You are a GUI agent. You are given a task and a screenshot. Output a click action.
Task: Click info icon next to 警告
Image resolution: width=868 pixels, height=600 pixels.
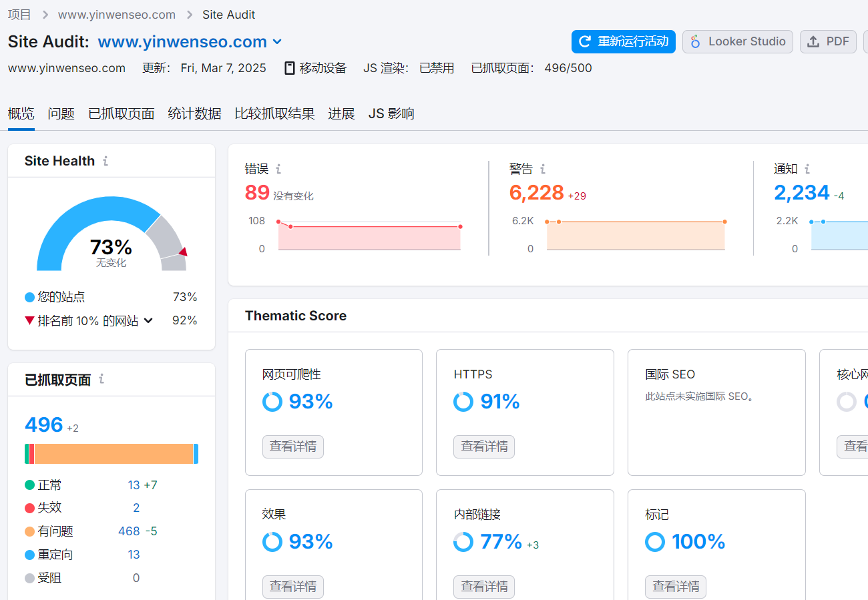(x=543, y=169)
